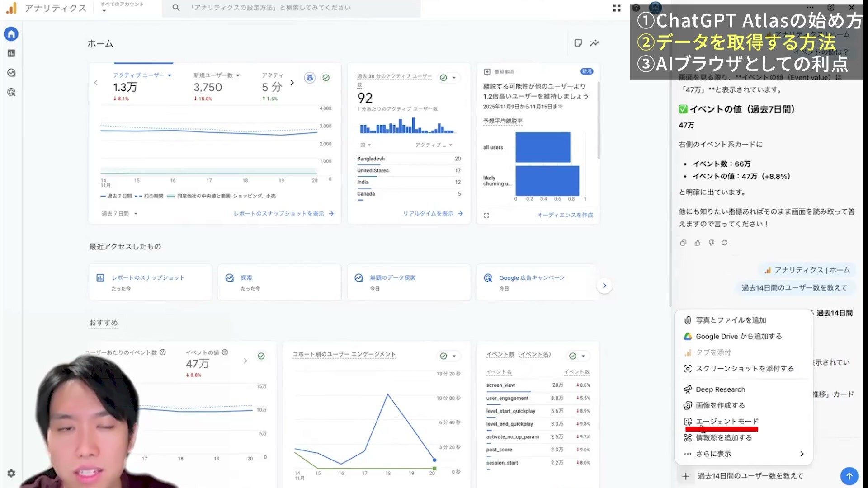
Task: Click the user_engagement event row
Action: click(x=538, y=399)
